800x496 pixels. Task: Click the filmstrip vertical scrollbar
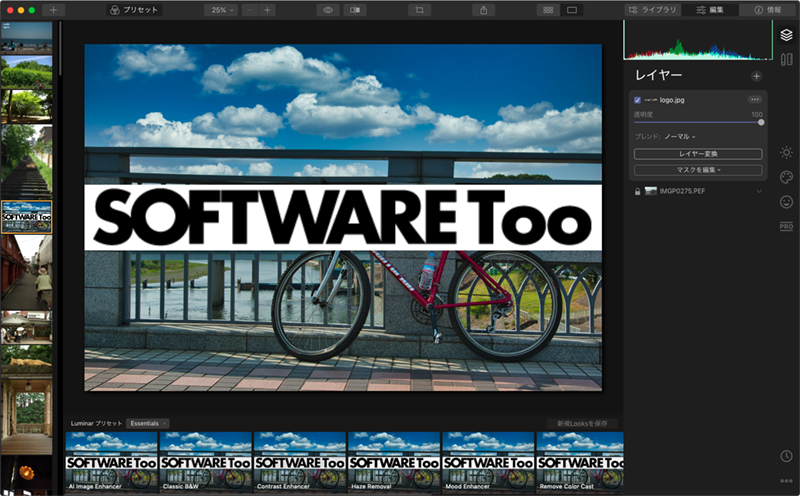tap(60, 48)
